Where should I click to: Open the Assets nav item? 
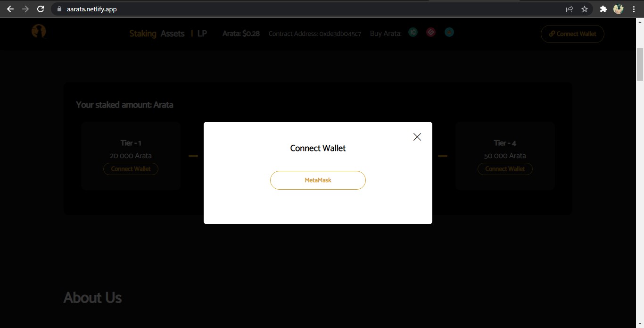(173, 34)
